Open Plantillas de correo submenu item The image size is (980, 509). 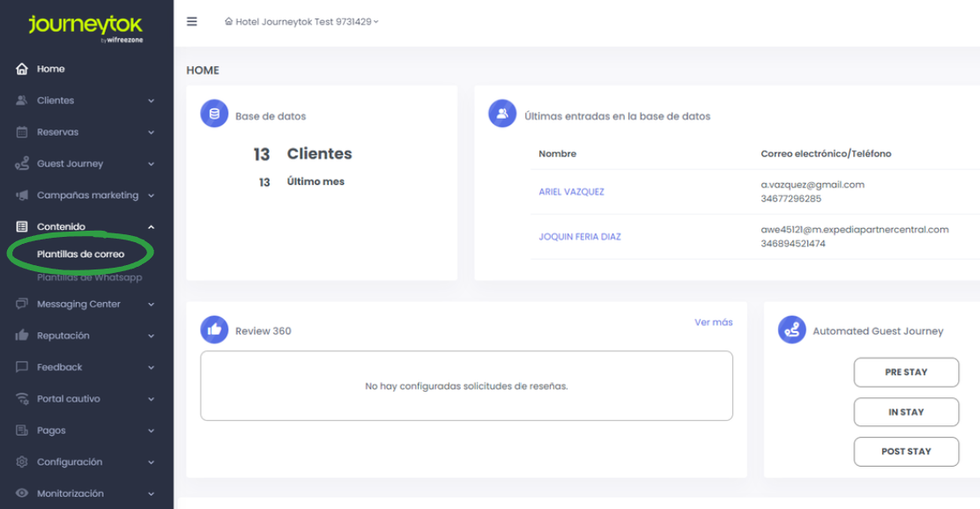[x=80, y=254]
